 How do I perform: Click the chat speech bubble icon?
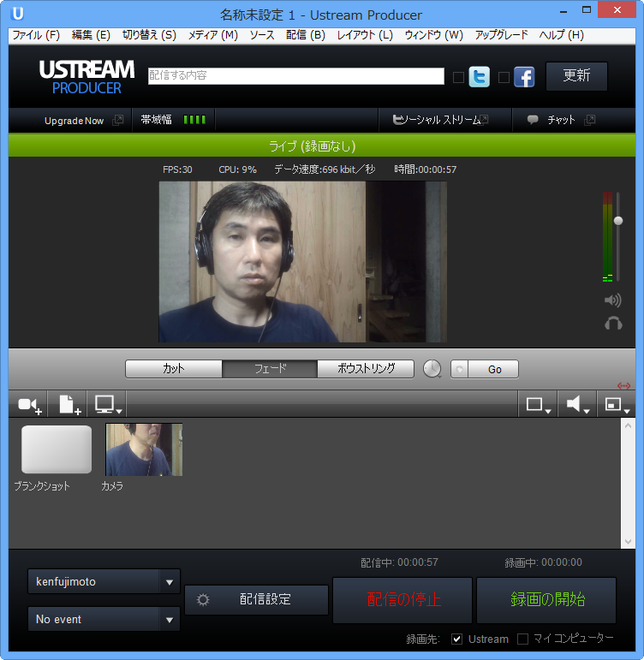click(x=533, y=120)
